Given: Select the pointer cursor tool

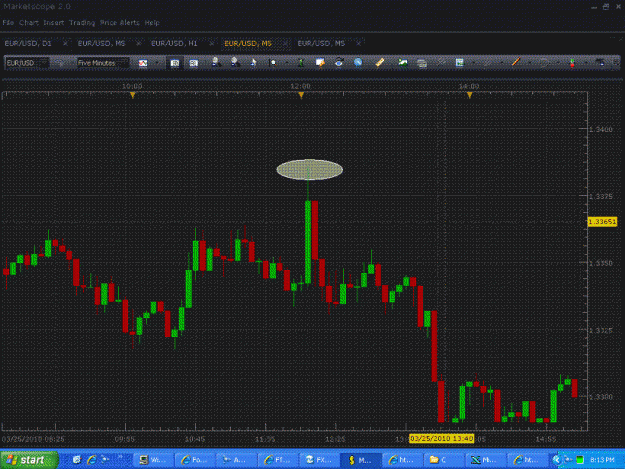Looking at the screenshot, I should pos(254,63).
